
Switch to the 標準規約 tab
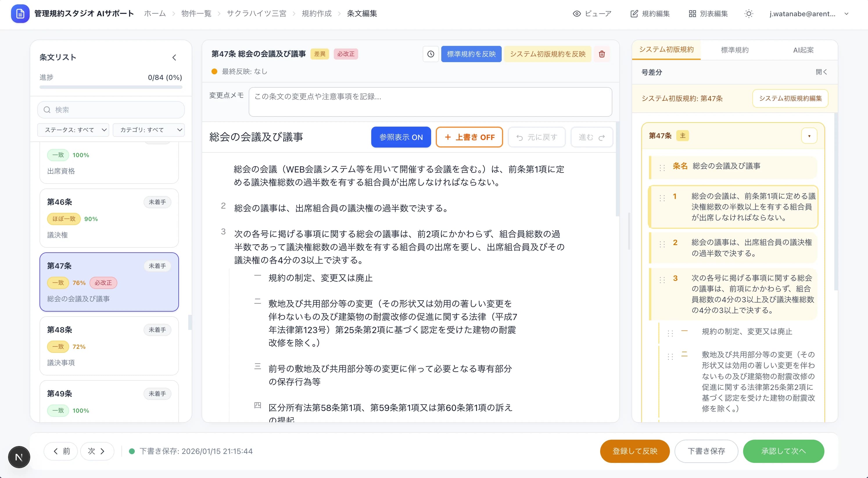click(735, 50)
